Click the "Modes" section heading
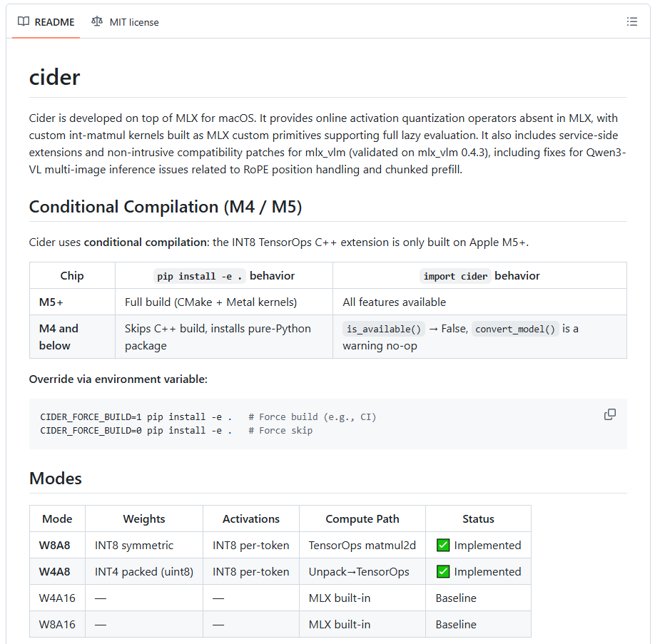 56,479
